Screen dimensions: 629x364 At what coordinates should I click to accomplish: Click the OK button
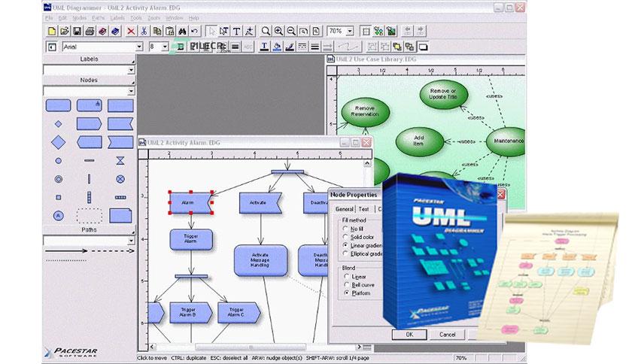pyautogui.click(x=409, y=335)
